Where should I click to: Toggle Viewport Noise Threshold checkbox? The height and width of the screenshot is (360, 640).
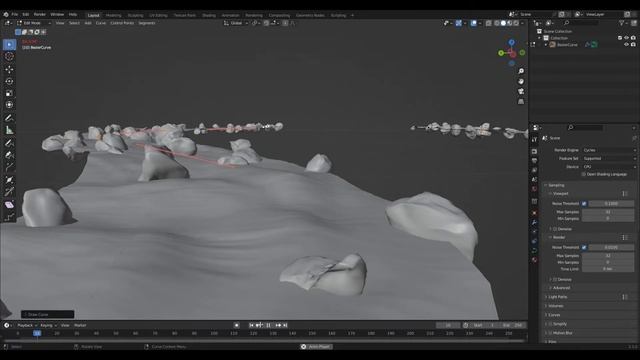(584, 204)
